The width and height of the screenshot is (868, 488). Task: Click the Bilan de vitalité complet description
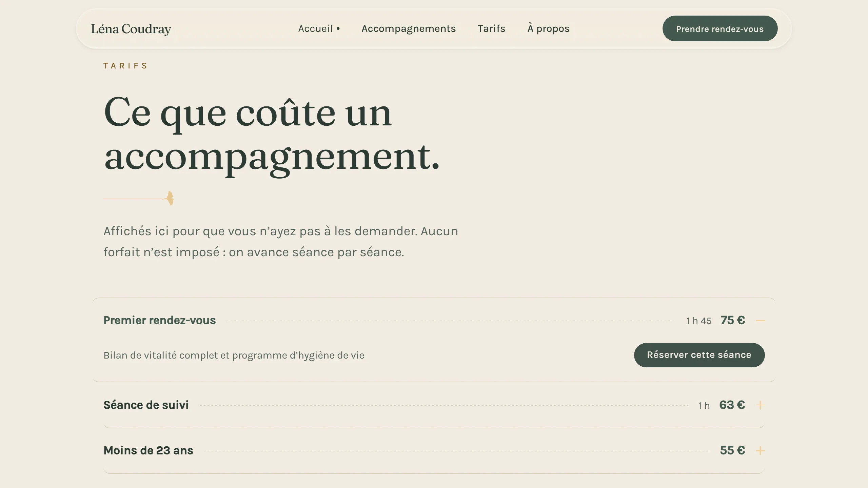(234, 355)
